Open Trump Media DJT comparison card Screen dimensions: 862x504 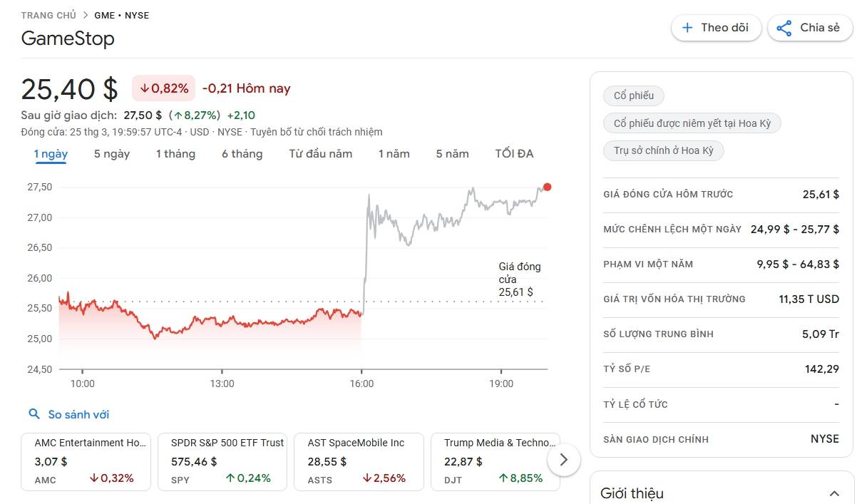click(496, 462)
